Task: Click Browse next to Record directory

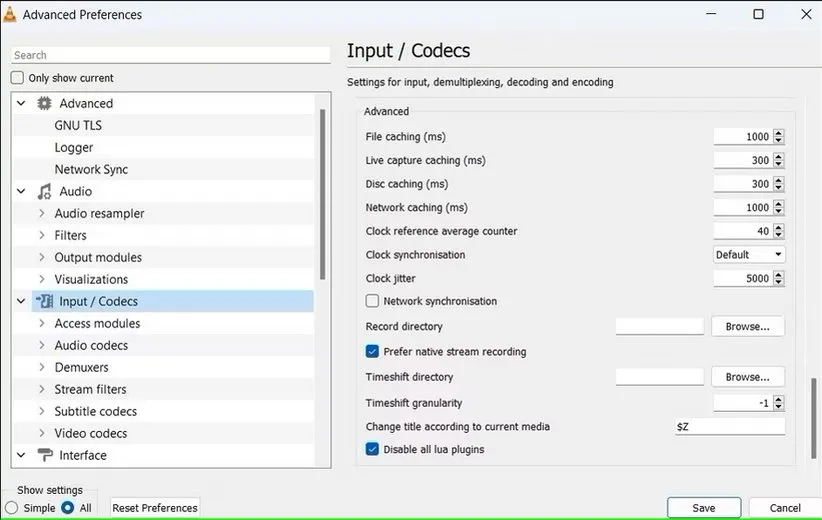Action: (x=747, y=327)
